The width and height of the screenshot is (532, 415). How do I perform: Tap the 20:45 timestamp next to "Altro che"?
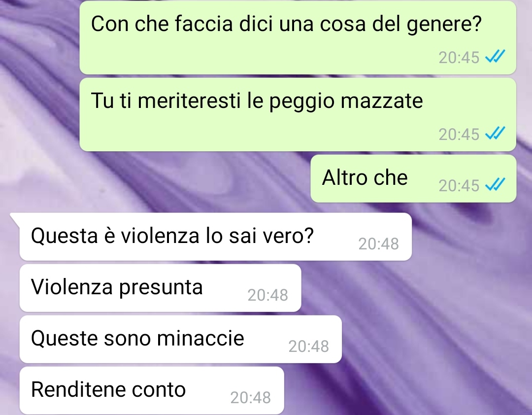coord(459,185)
